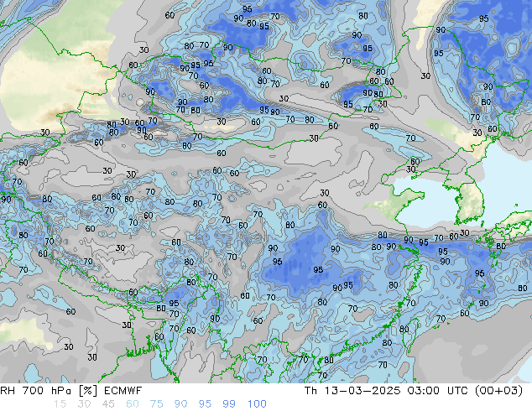Click the 95 value in the legend
The height and width of the screenshot is (411, 532).
205,404
